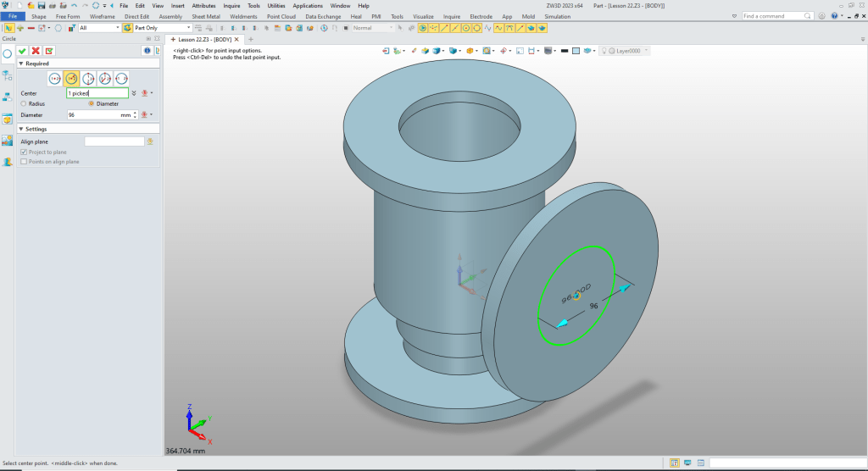
Task: Click the Undo arrow in title bar
Action: point(74,5)
